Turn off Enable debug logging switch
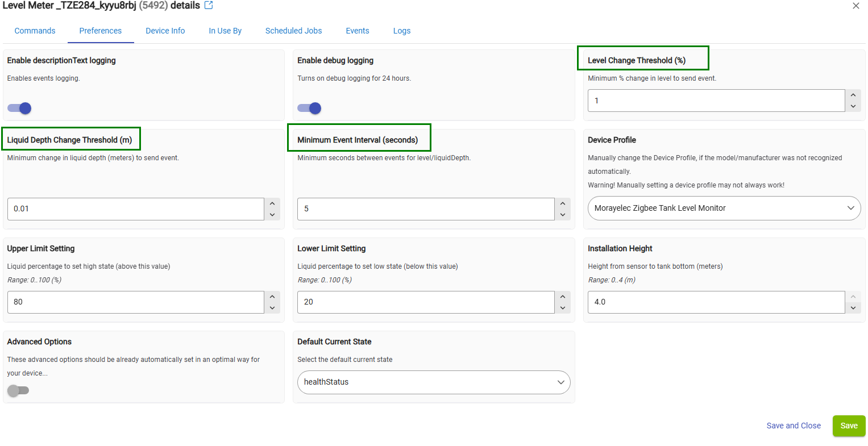The height and width of the screenshot is (446, 868). pos(309,109)
